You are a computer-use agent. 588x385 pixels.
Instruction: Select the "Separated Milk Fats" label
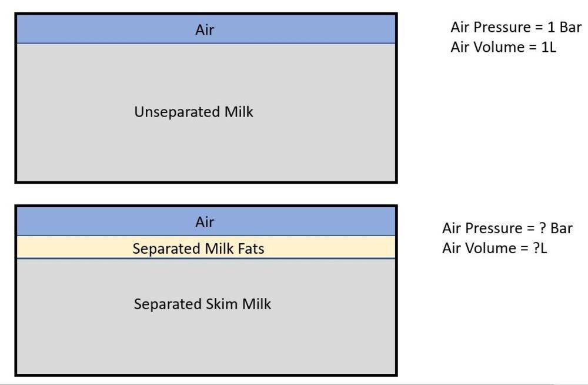tap(198, 248)
